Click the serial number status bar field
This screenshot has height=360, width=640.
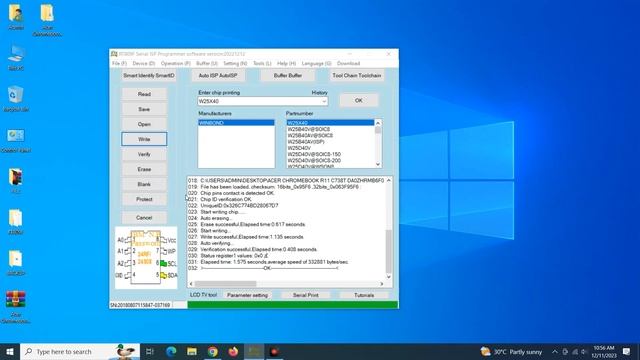140,305
